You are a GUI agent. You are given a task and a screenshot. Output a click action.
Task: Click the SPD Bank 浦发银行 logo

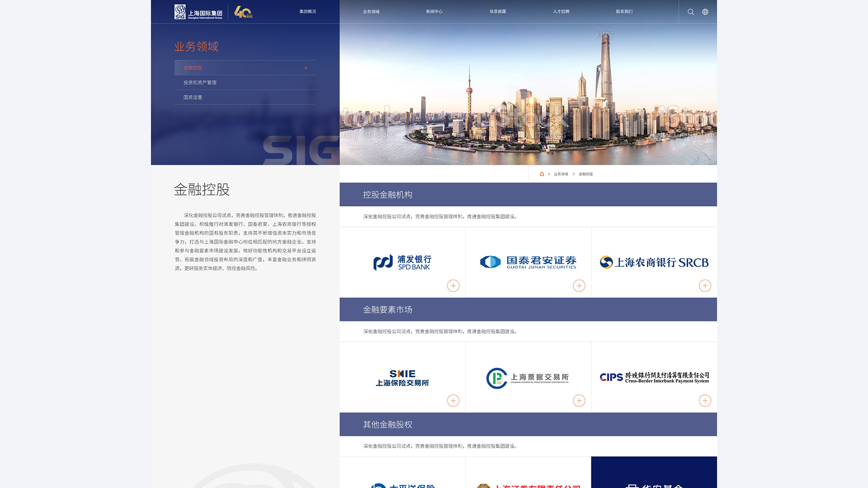pos(402,262)
